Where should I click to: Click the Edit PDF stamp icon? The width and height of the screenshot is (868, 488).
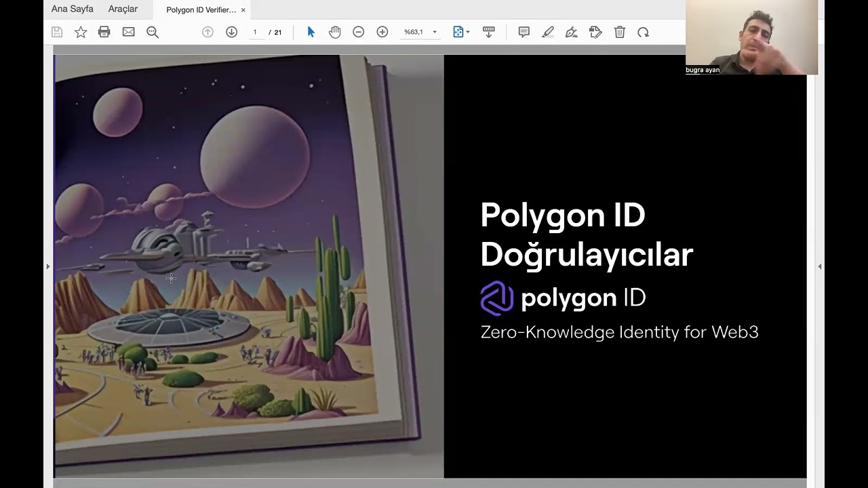pyautogui.click(x=595, y=32)
